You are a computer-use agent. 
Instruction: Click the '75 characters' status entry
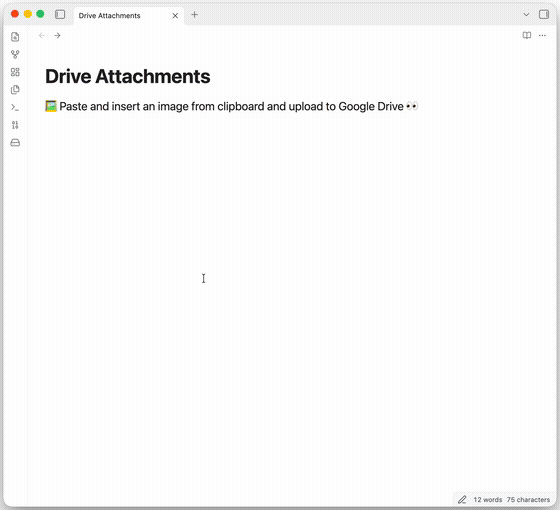(x=528, y=500)
